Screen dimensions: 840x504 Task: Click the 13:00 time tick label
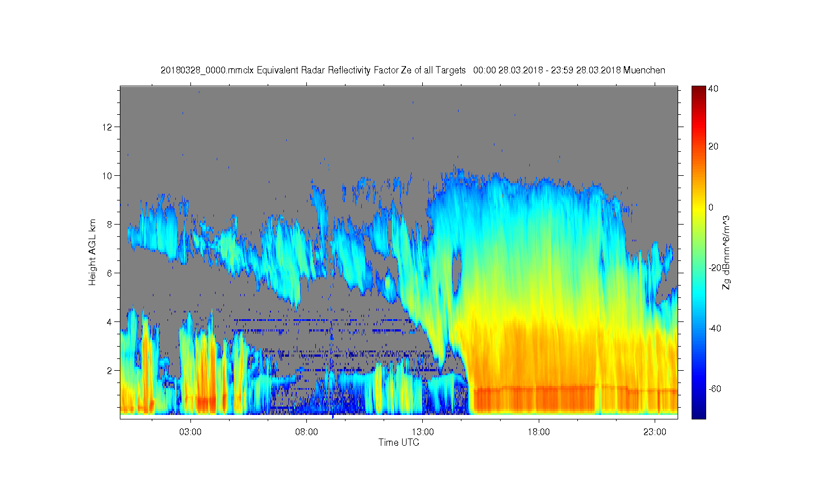(x=423, y=432)
